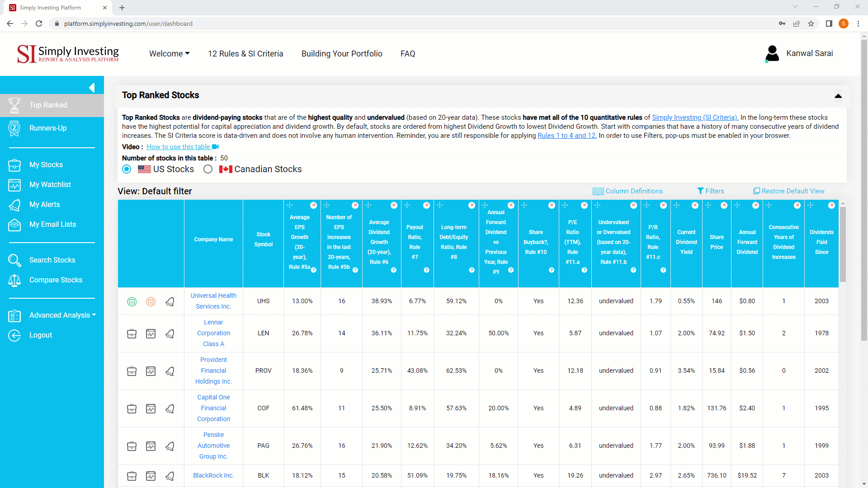Image resolution: width=868 pixels, height=488 pixels.
Task: Show help for Average EPS Growth Rule #5a
Action: (314, 270)
